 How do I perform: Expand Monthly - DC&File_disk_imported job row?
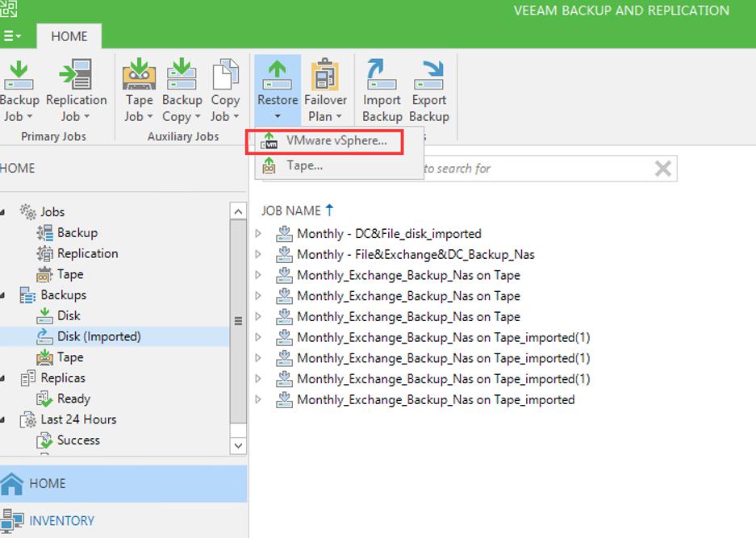point(259,234)
